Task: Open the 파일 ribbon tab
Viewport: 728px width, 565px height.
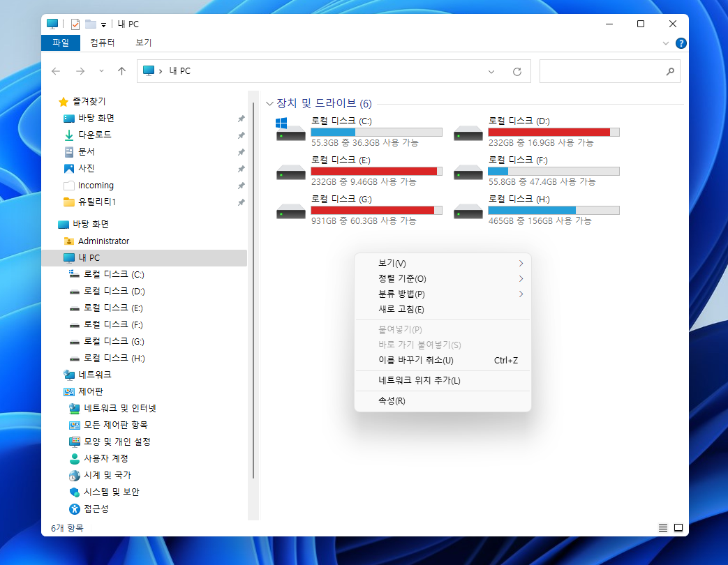Action: tap(60, 43)
